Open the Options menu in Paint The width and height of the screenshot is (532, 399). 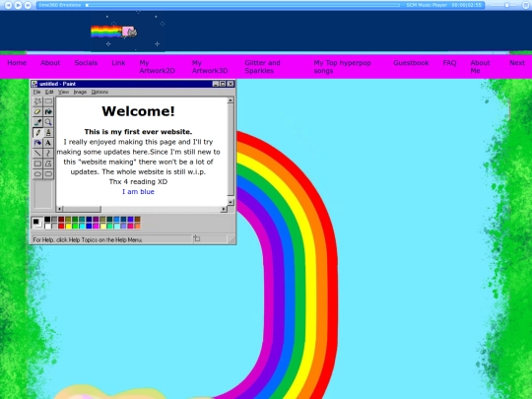pyautogui.click(x=100, y=92)
